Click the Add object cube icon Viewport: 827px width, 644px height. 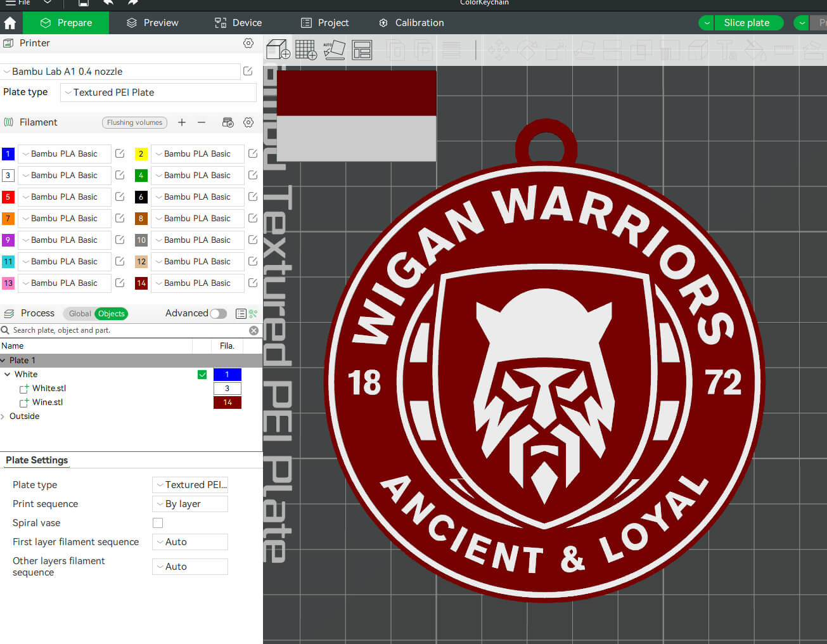(x=278, y=49)
